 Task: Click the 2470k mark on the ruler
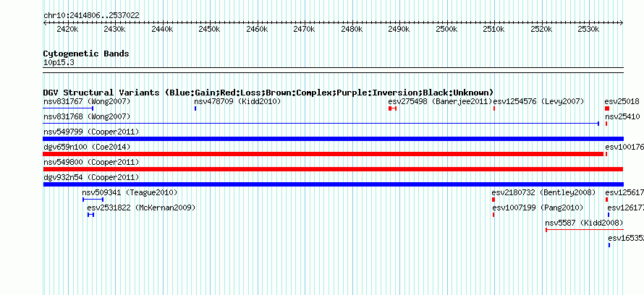305,29
